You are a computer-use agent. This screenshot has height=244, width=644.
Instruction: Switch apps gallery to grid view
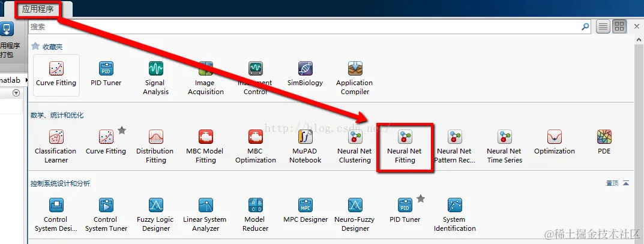pyautogui.click(x=619, y=27)
